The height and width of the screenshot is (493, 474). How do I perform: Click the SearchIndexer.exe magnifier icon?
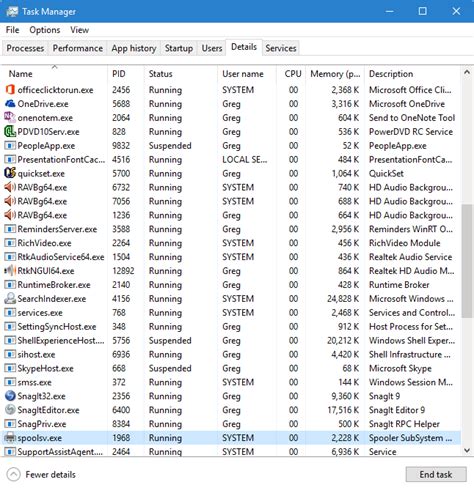click(10, 299)
